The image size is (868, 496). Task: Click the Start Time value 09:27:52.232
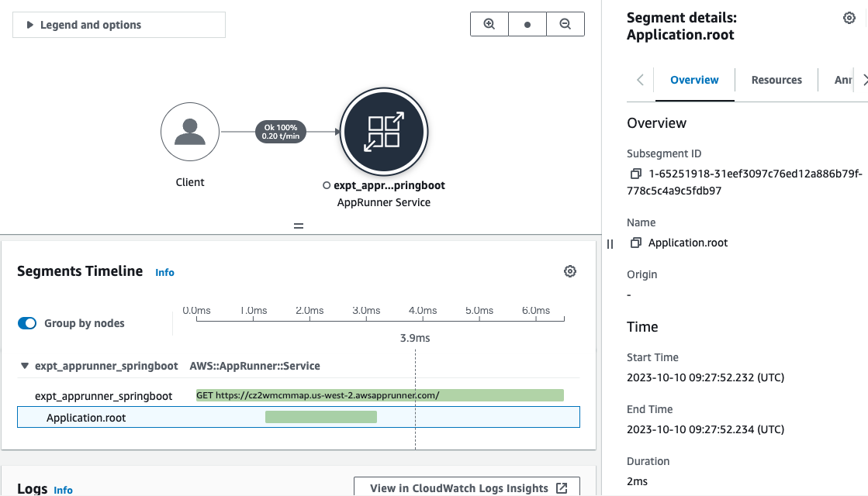pyautogui.click(x=705, y=377)
